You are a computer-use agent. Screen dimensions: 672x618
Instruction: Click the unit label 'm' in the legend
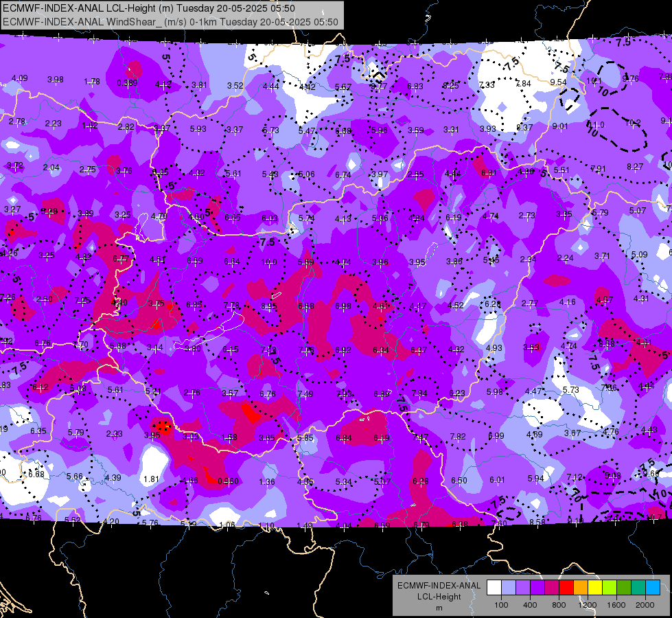point(439,608)
